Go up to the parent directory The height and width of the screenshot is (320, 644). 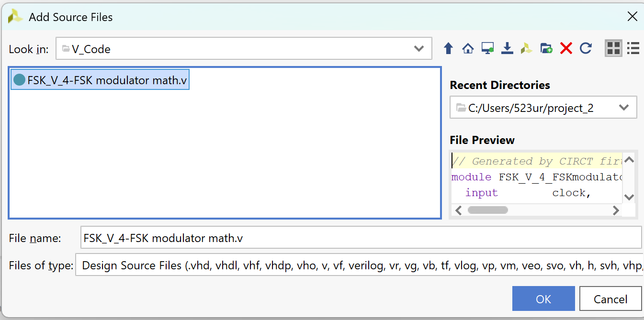pyautogui.click(x=448, y=48)
